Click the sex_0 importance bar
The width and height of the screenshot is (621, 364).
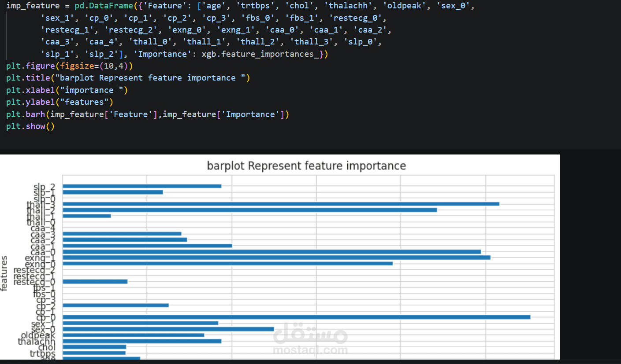(x=168, y=329)
